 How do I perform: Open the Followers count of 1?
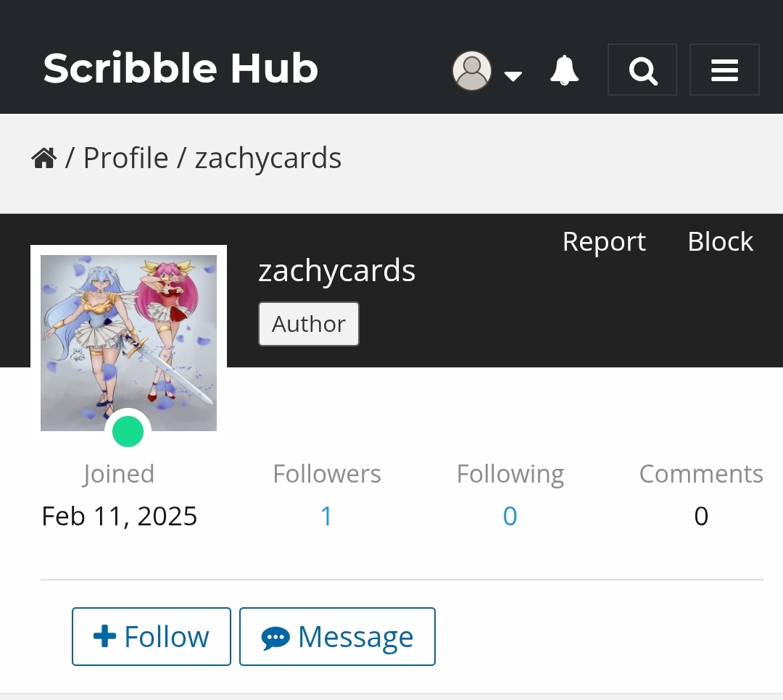pos(326,516)
